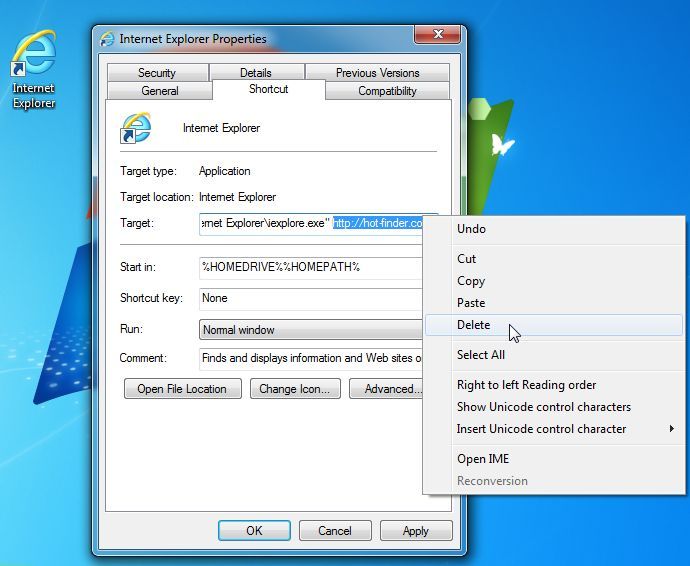Image resolution: width=690 pixels, height=566 pixels.
Task: Switch to the General tab
Action: [160, 91]
